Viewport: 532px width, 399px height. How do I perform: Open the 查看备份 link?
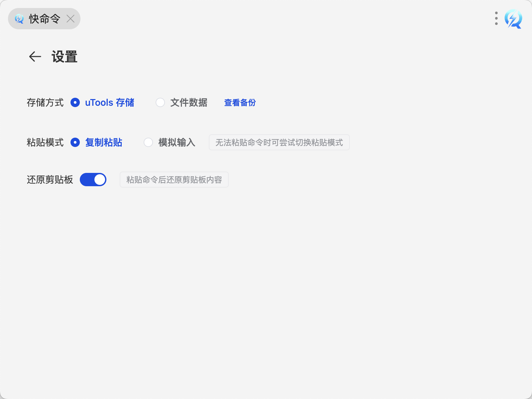coord(240,102)
